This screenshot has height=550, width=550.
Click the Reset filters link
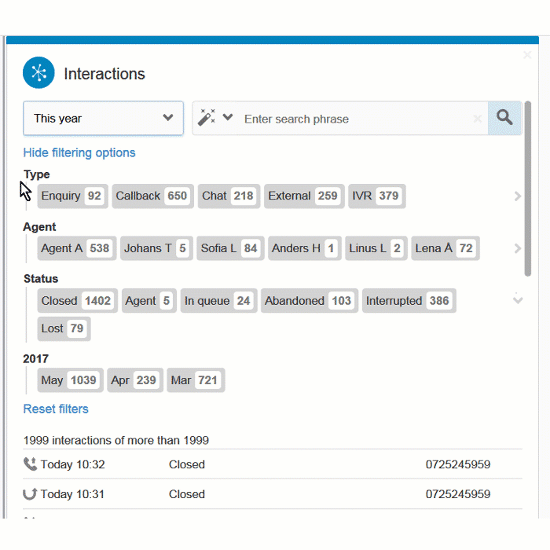tap(56, 409)
